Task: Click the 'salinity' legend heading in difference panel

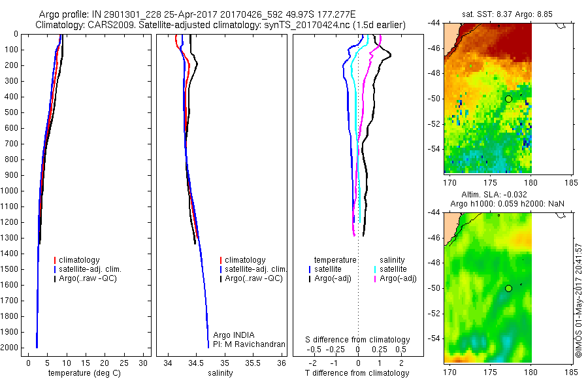Action: (x=392, y=260)
